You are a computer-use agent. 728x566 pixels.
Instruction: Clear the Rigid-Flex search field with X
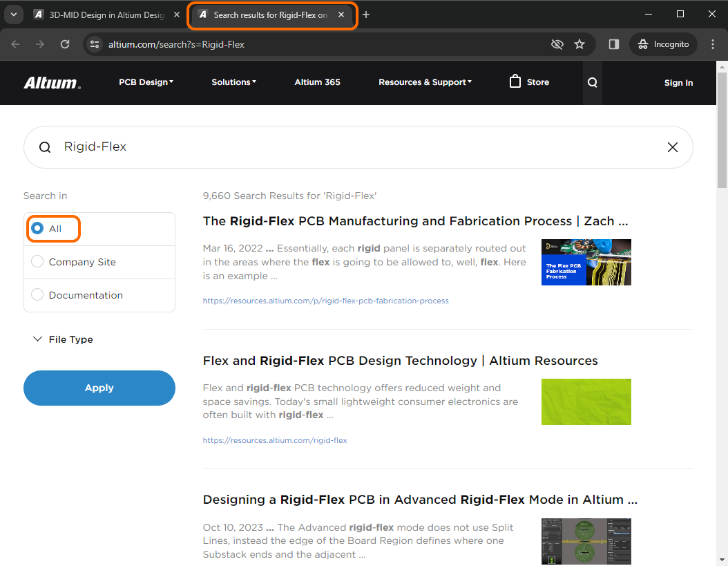[x=672, y=147]
